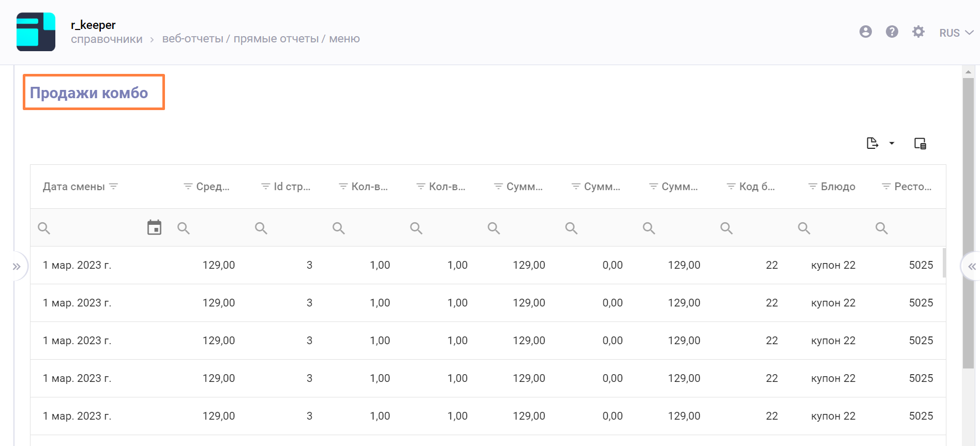Open the RUS language dropdown
The height and width of the screenshot is (446, 980).
click(x=956, y=33)
